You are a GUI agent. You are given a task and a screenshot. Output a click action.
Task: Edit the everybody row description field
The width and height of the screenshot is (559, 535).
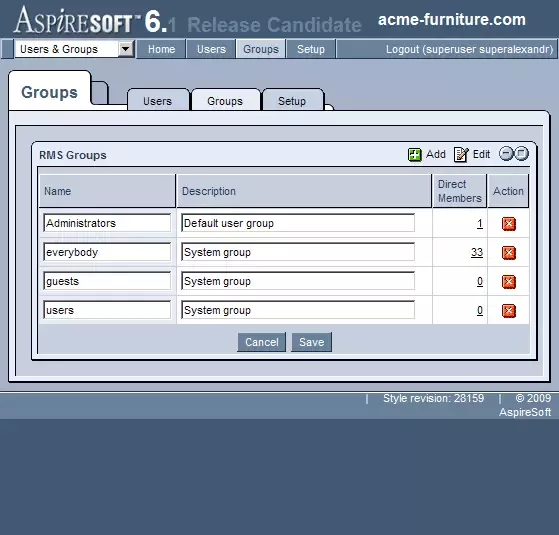[298, 252]
